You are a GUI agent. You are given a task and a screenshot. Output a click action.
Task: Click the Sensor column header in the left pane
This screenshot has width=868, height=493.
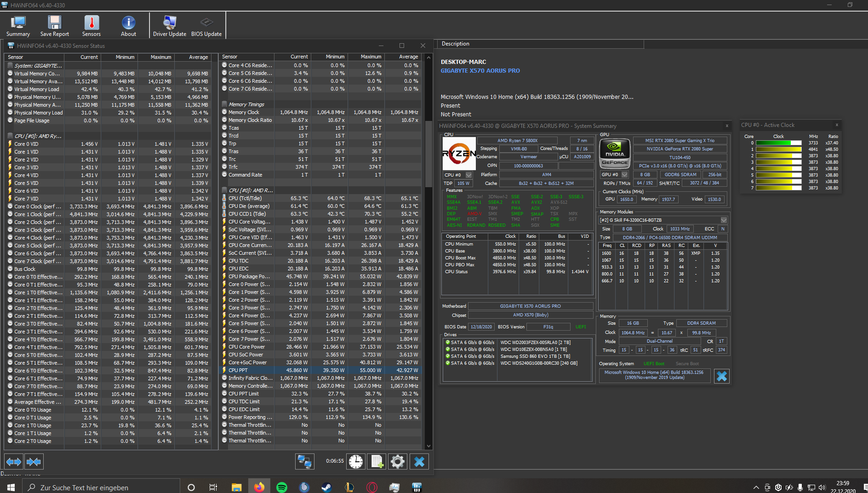point(34,57)
